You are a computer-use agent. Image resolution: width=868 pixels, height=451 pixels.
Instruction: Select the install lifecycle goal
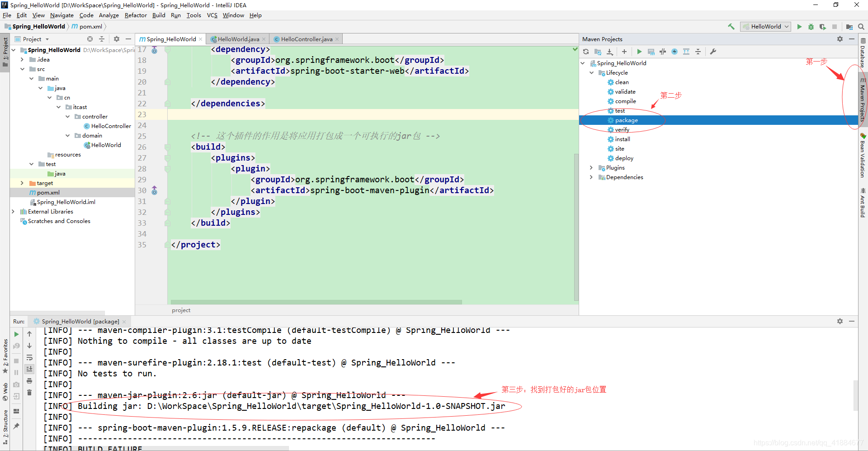(x=622, y=139)
